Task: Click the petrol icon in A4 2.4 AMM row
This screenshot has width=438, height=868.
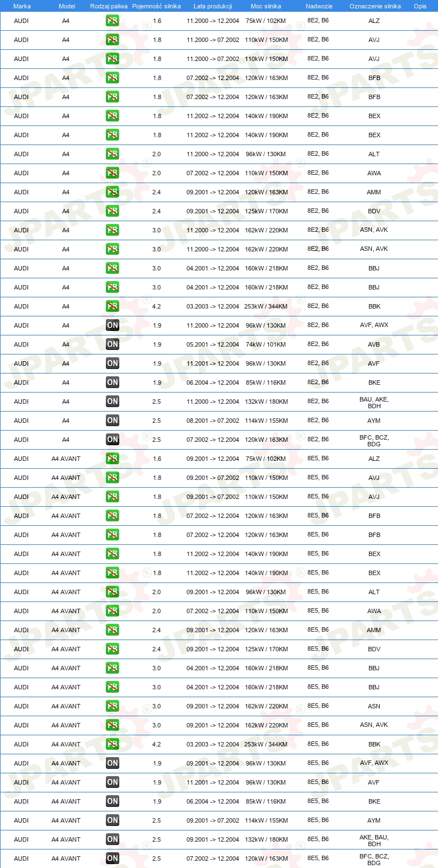Action: pos(113,193)
